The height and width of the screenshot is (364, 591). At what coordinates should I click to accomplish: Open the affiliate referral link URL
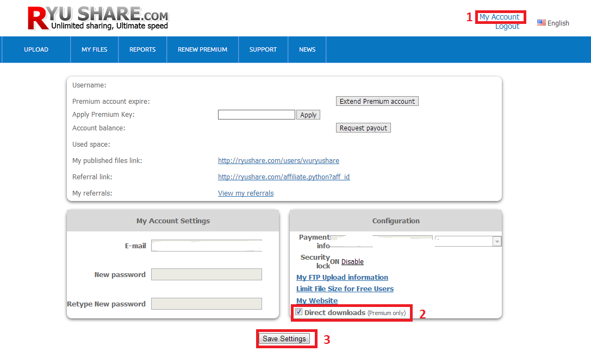(284, 177)
